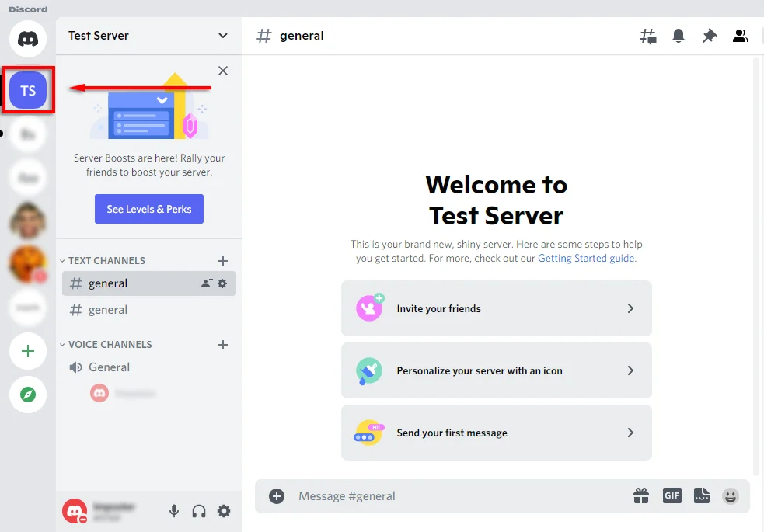Image resolution: width=764 pixels, height=532 pixels.
Task: Dismiss the Server Boosts banner
Action: pyautogui.click(x=222, y=71)
